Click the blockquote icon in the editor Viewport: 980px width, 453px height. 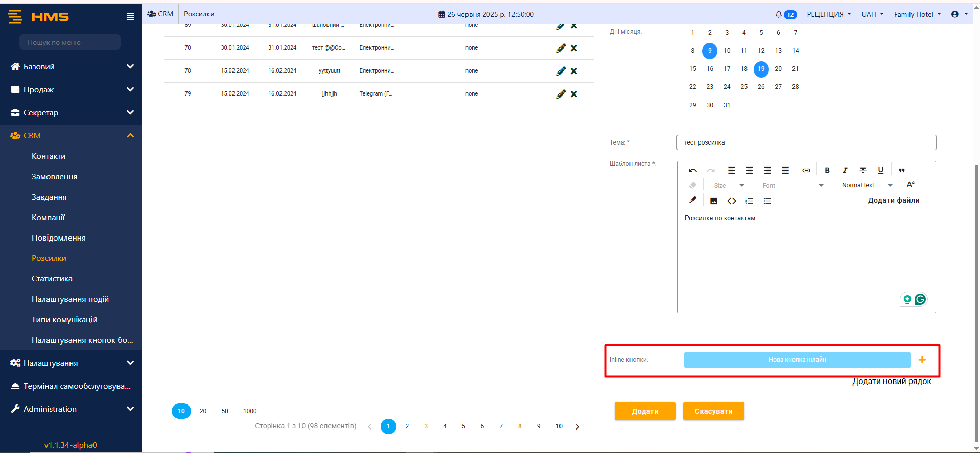click(x=902, y=171)
